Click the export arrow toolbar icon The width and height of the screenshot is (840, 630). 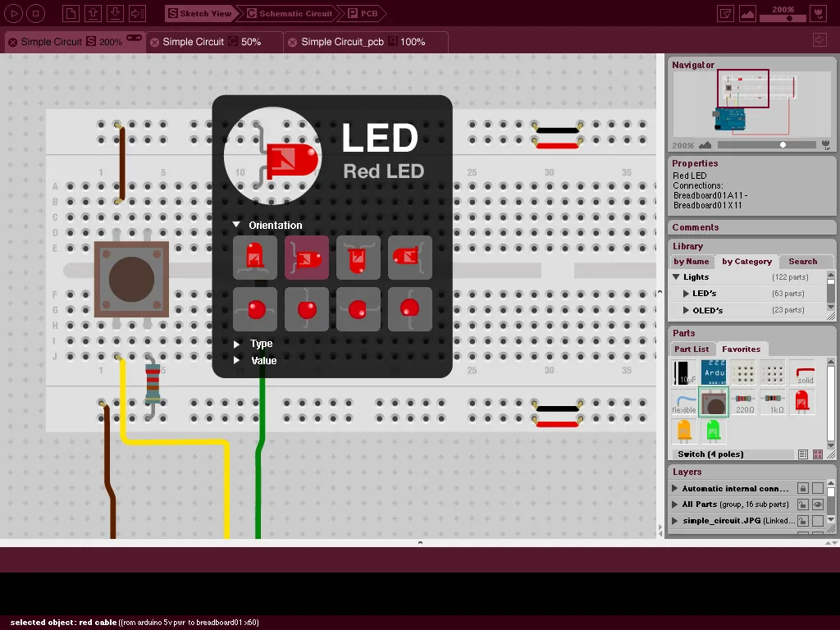click(138, 13)
